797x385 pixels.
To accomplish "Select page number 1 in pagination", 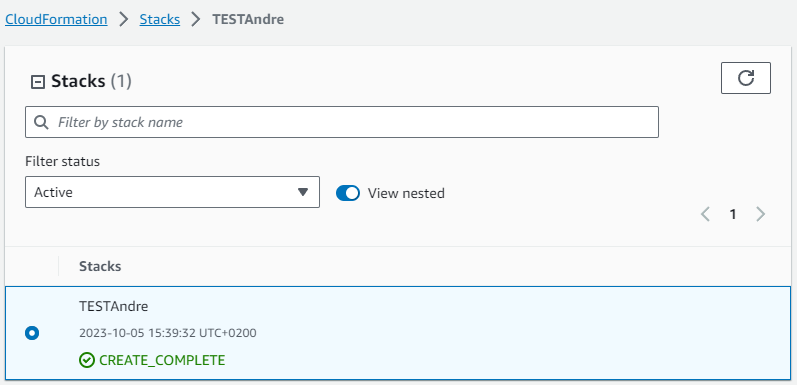I will click(732, 215).
